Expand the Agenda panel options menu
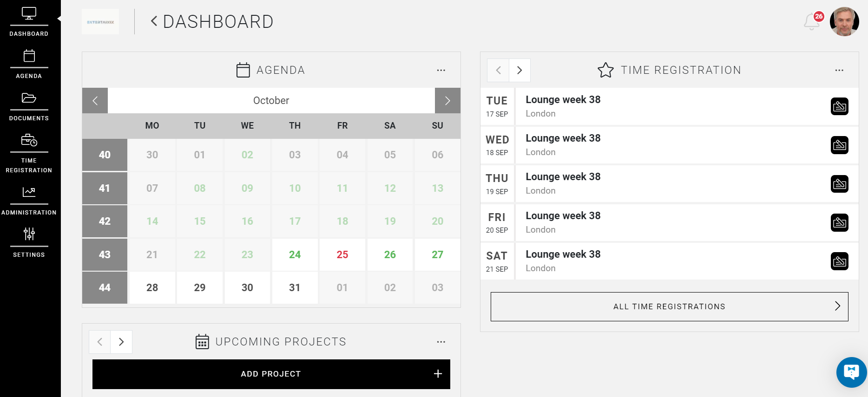 click(x=441, y=70)
